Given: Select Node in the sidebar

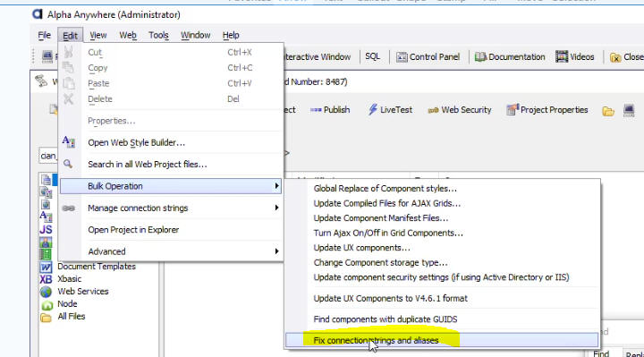Looking at the screenshot, I should pyautogui.click(x=67, y=303).
